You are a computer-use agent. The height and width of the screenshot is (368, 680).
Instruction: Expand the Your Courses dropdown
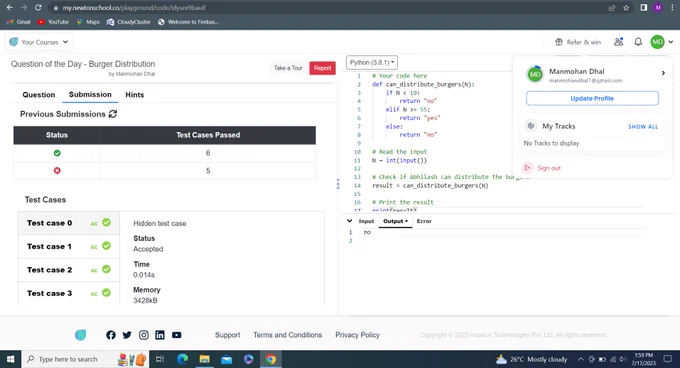click(x=39, y=42)
